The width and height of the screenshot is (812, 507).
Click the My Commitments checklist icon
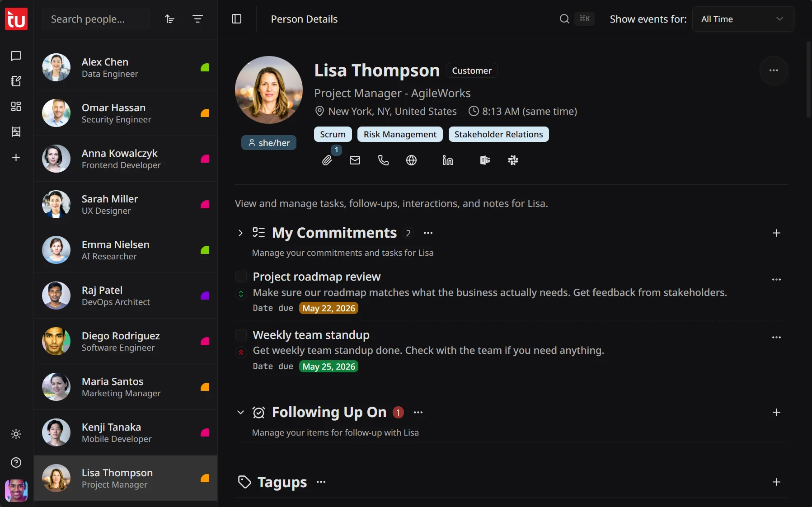(259, 233)
